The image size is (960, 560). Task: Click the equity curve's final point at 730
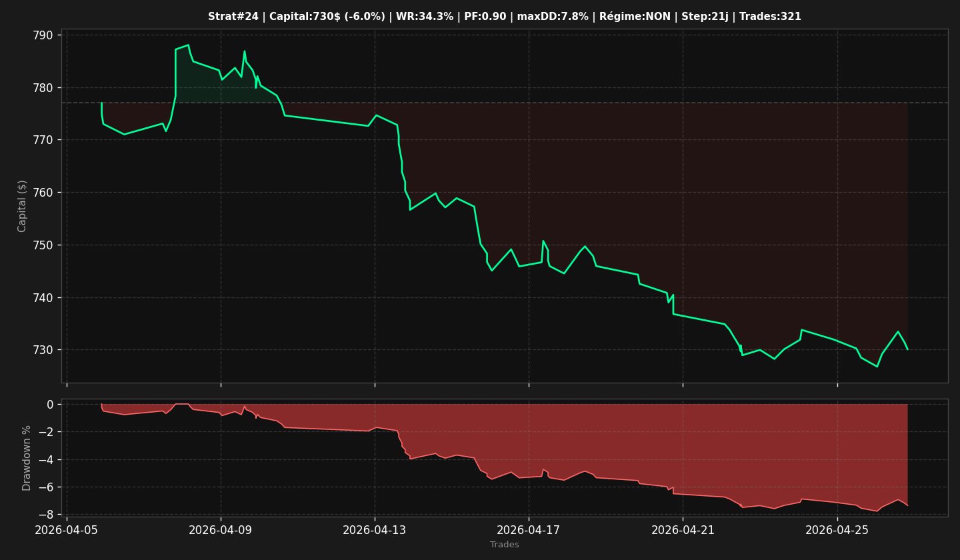coord(907,349)
